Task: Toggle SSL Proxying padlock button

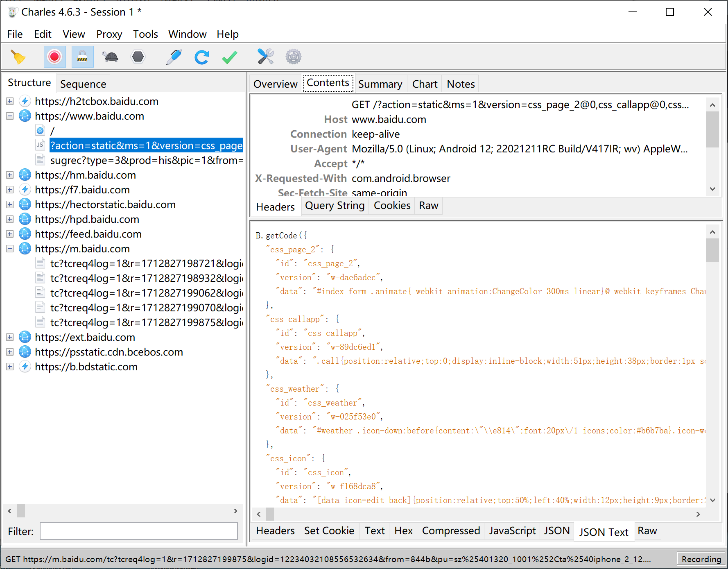Action: [82, 57]
